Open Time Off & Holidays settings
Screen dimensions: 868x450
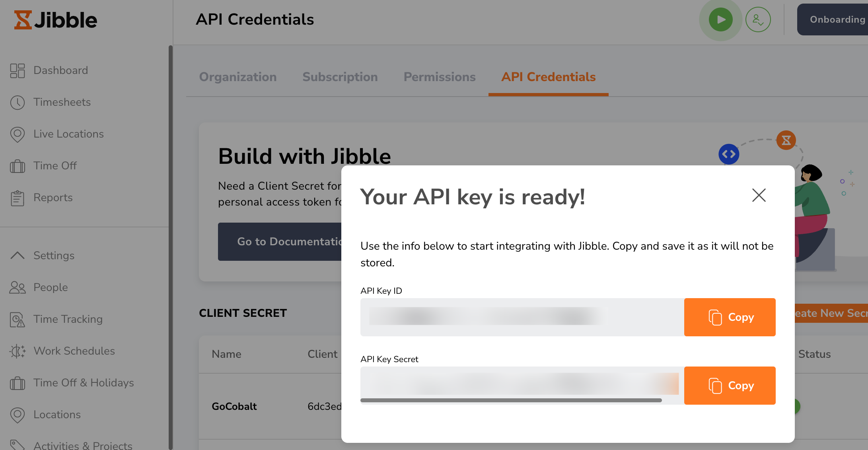pos(83,383)
